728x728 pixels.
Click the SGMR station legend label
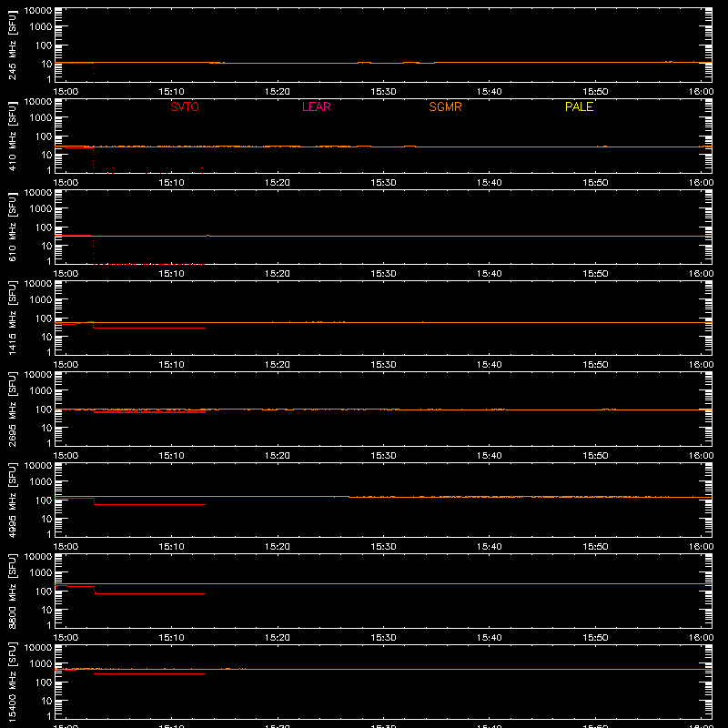click(445, 106)
